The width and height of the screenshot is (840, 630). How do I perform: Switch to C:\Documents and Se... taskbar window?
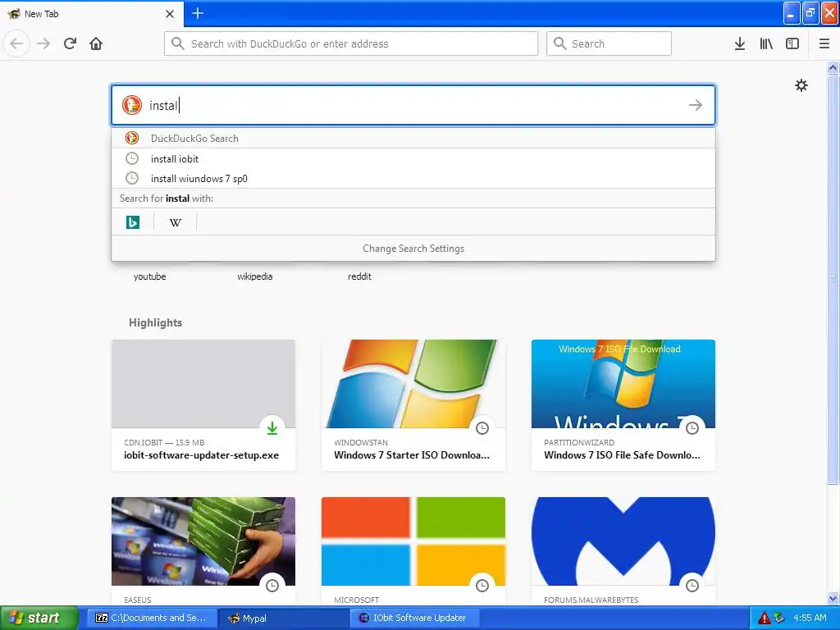[x=152, y=618]
